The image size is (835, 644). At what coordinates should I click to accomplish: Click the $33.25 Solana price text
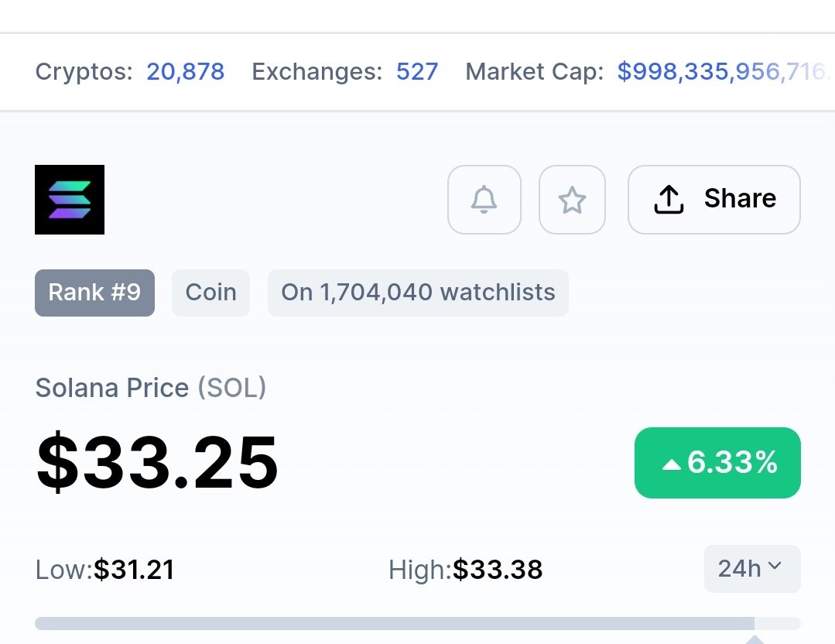pos(157,462)
